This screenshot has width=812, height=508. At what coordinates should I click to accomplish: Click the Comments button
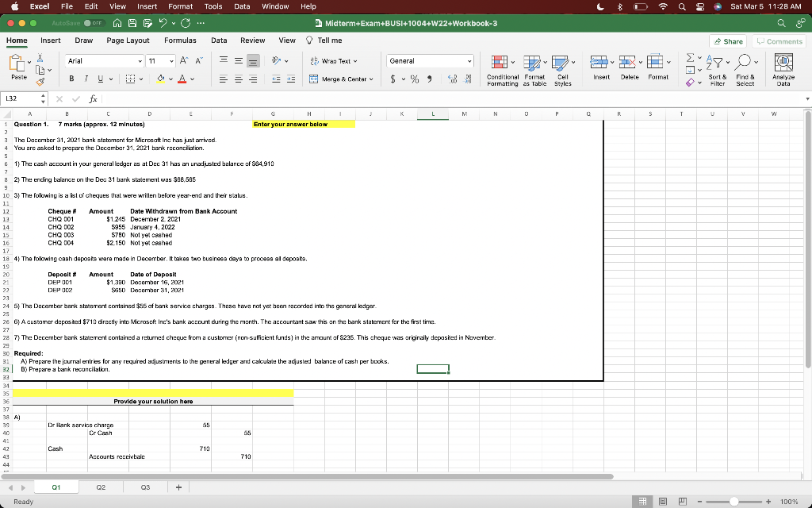click(778, 40)
